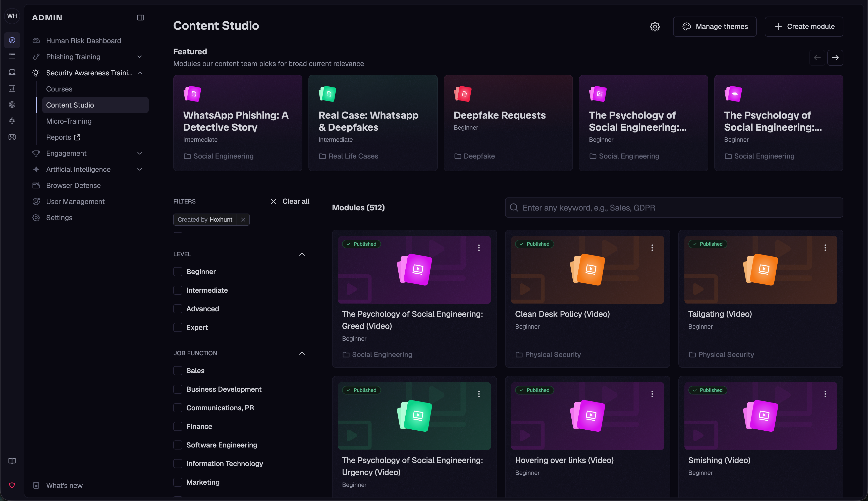Open the Content Studio settings gear
This screenshot has height=501, width=868.
point(655,26)
